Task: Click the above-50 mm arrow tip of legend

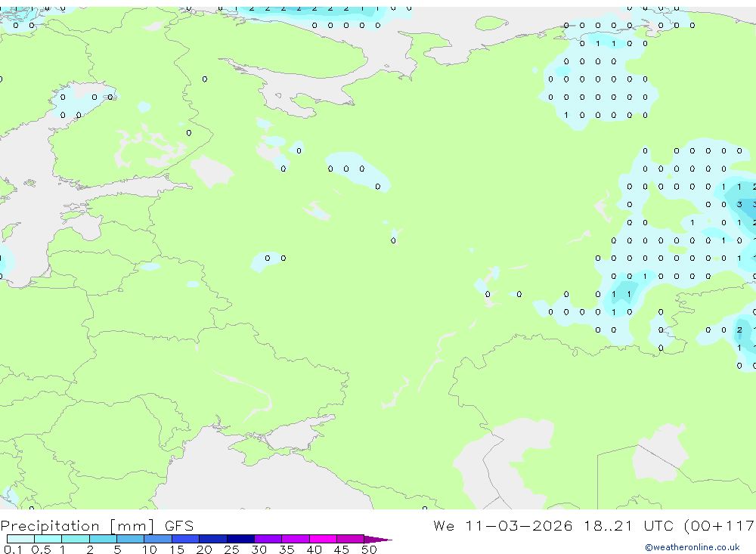Action: click(379, 540)
